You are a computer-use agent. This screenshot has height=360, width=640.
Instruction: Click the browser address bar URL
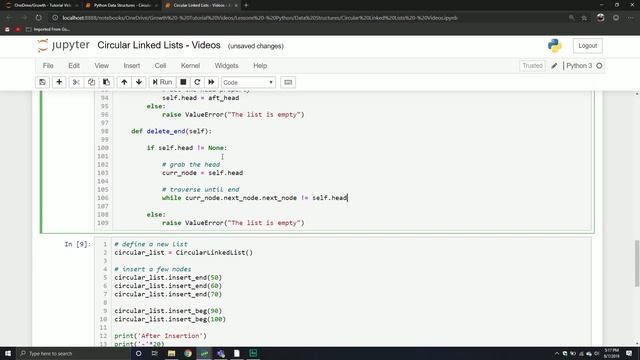[x=260, y=18]
